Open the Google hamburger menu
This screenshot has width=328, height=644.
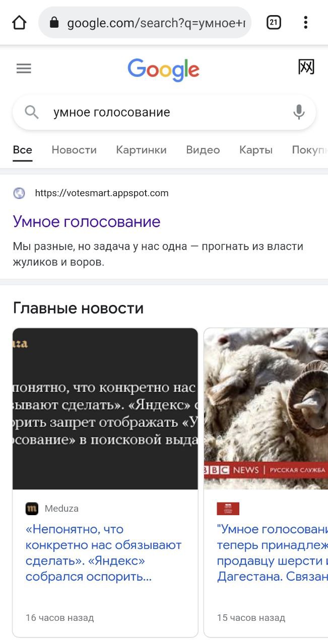pyautogui.click(x=24, y=68)
